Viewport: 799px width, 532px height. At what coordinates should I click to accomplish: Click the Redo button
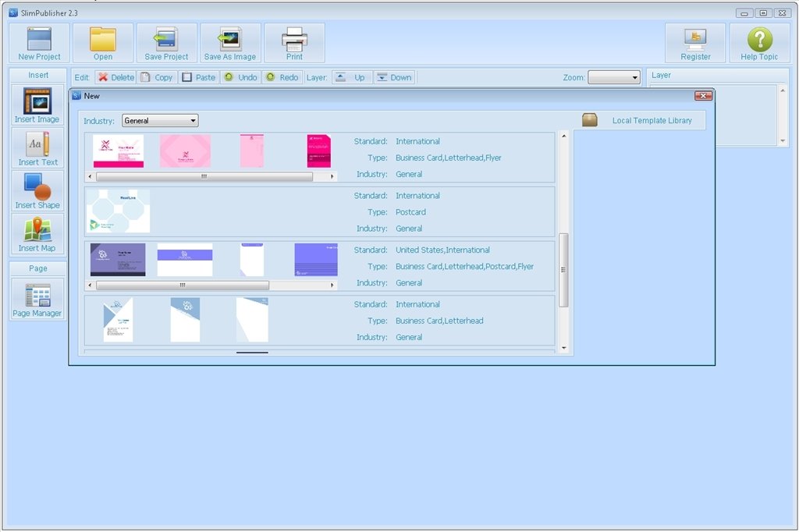282,77
